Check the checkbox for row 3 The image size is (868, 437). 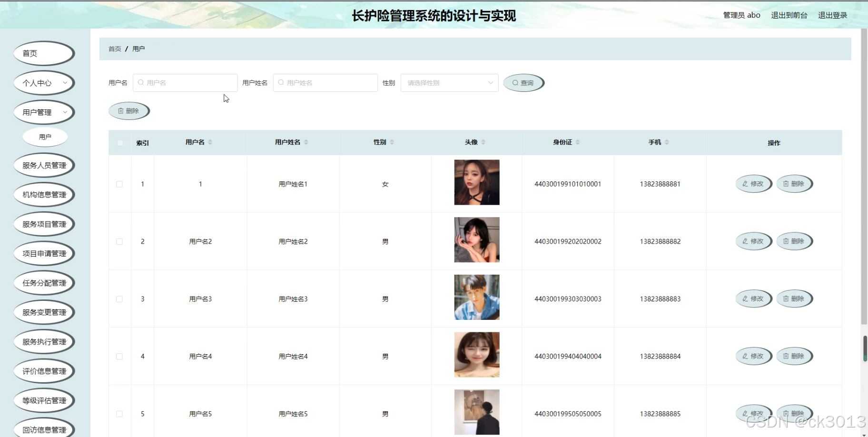click(x=119, y=298)
